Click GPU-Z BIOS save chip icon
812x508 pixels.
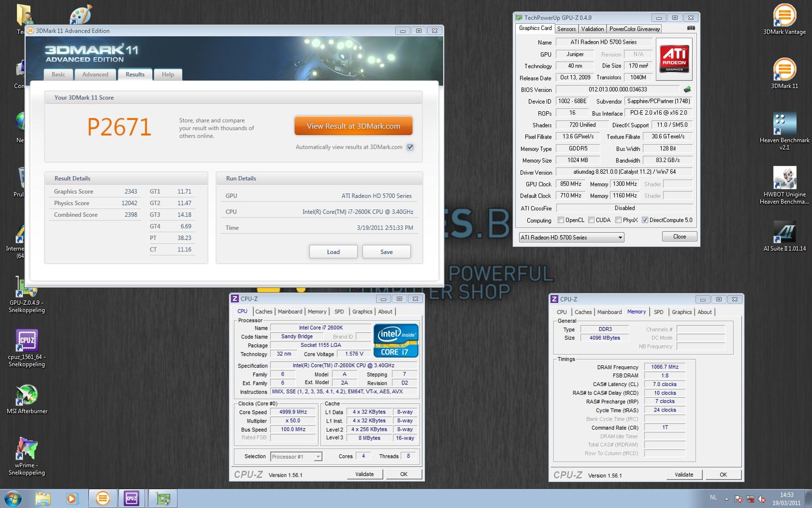pyautogui.click(x=687, y=89)
